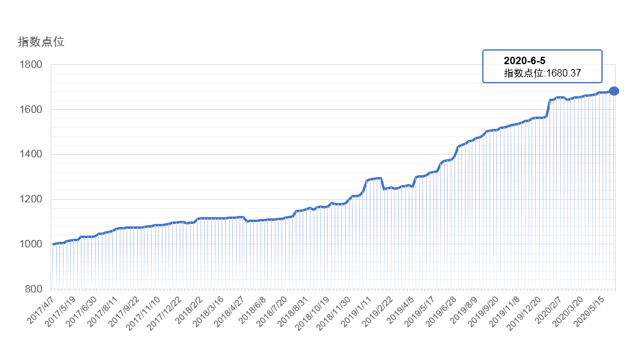Viewport: 644px width, 351px height.
Task: Click the 2017/6/30 date label
Action: [x=82, y=311]
